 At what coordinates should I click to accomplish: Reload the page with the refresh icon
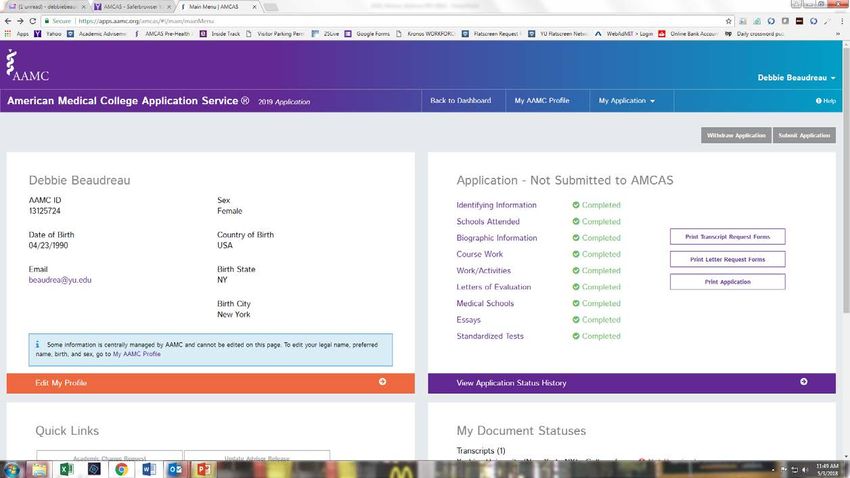(x=33, y=21)
